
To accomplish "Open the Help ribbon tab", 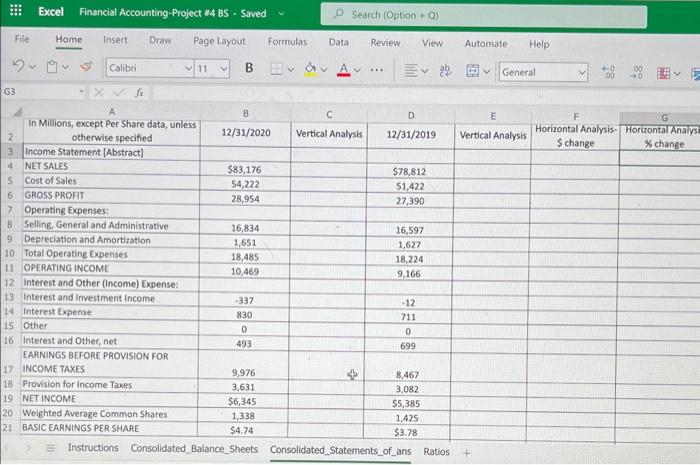I will pos(539,44).
